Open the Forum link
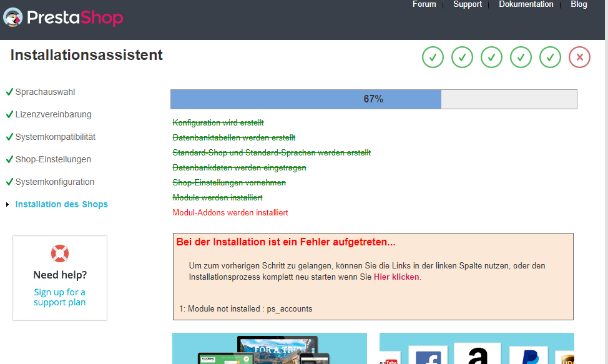The image size is (608, 364). tap(424, 4)
